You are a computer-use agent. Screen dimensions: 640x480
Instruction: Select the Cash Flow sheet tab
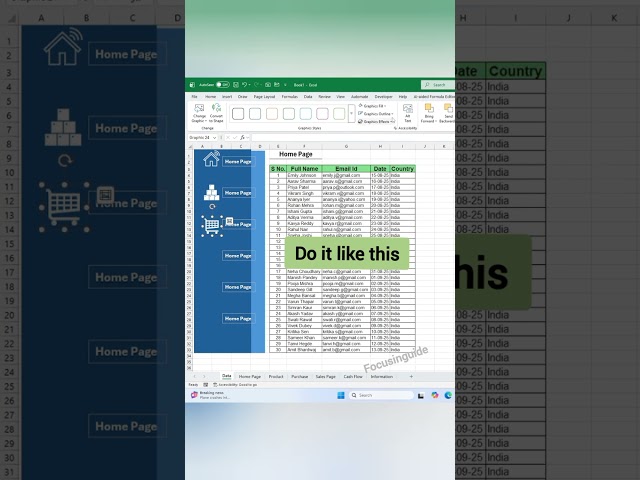[353, 376]
